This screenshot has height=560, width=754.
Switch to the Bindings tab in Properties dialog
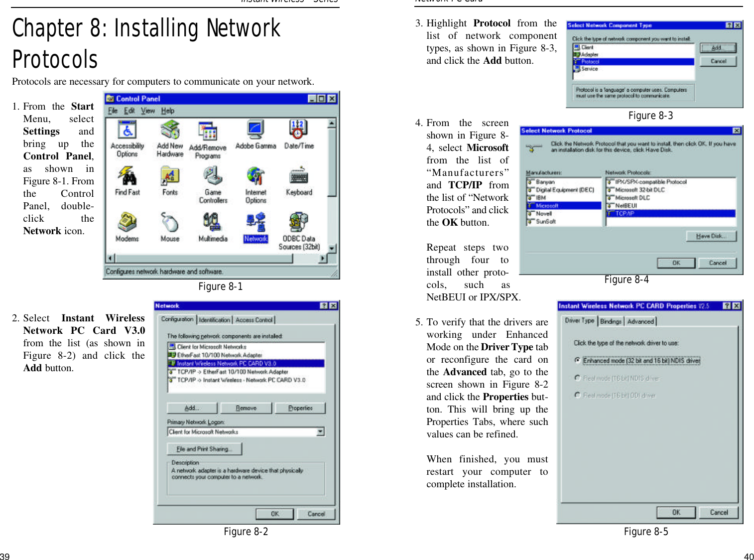click(611, 321)
